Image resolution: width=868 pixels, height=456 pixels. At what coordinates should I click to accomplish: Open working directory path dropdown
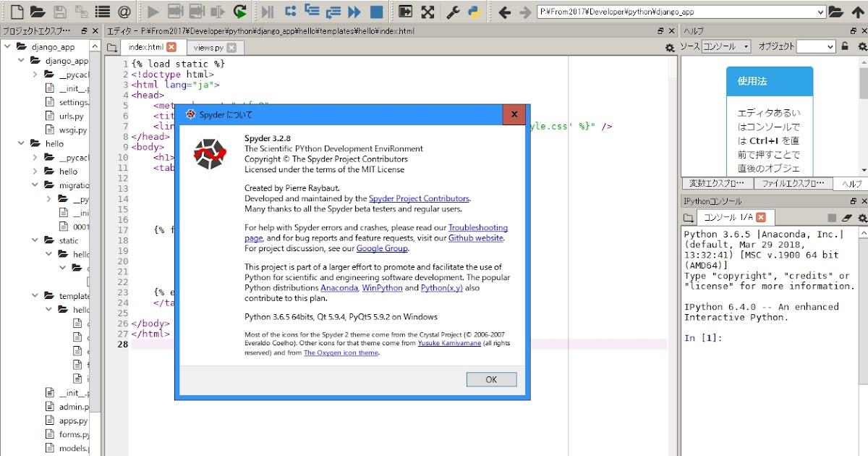pyautogui.click(x=820, y=12)
